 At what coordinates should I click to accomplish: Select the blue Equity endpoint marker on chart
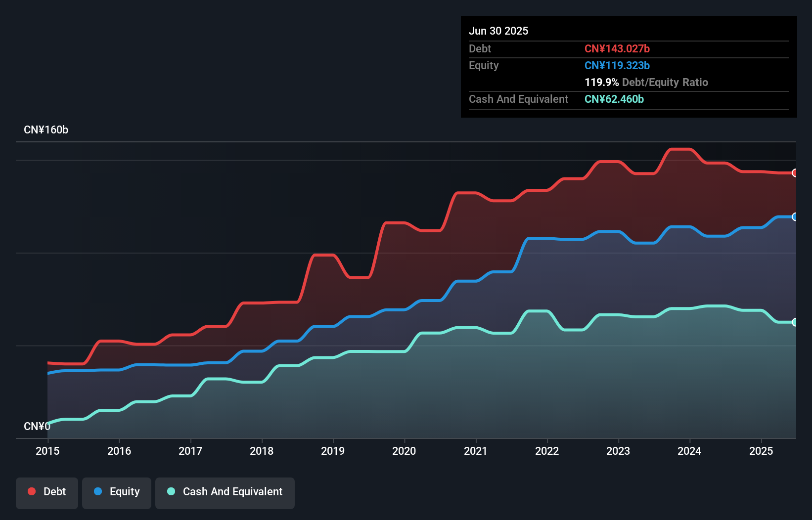[x=795, y=217]
